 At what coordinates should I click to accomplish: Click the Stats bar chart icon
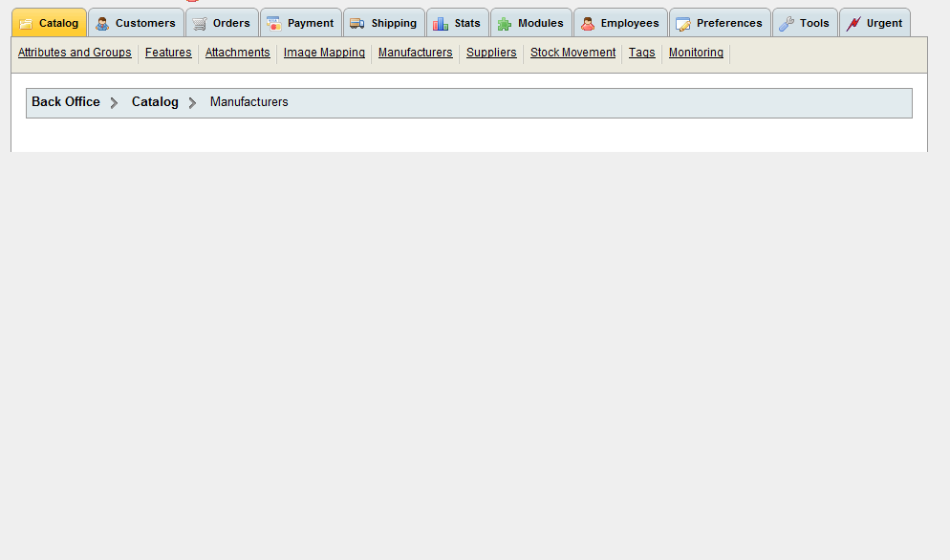[441, 24]
